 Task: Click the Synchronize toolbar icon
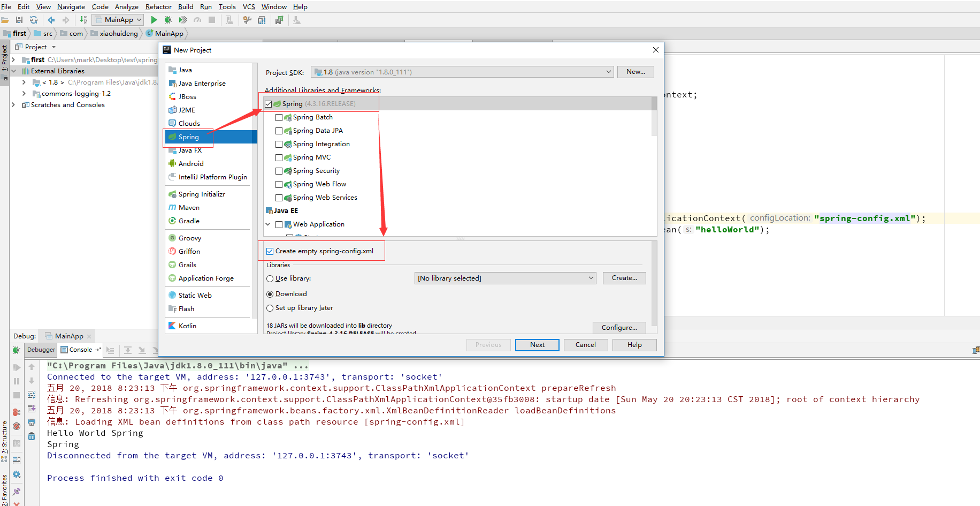coord(34,20)
